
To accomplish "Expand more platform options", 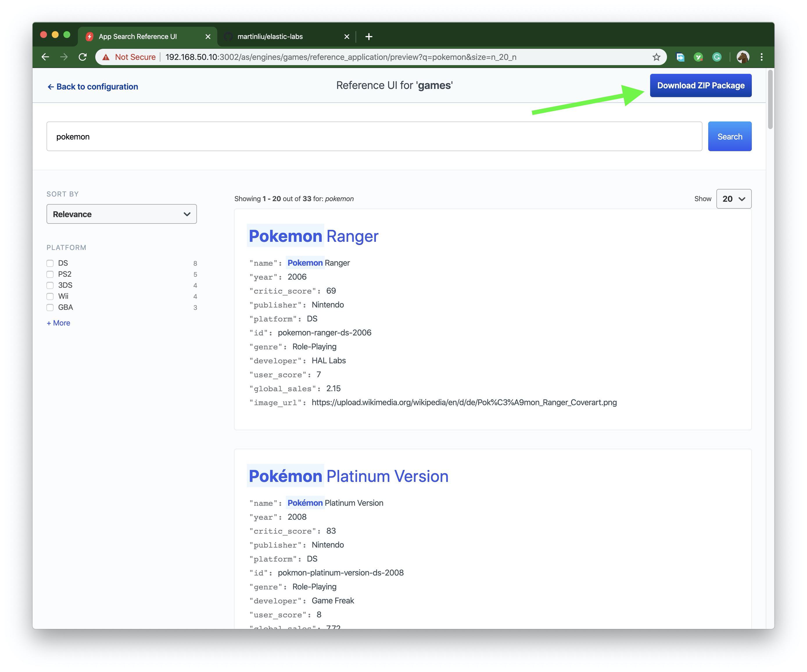I will [x=58, y=323].
